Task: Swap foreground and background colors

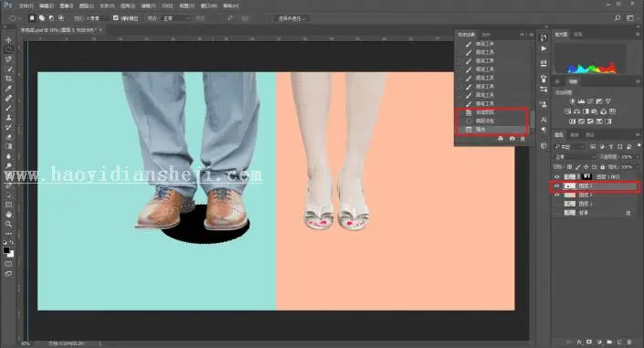Action: coord(12,242)
